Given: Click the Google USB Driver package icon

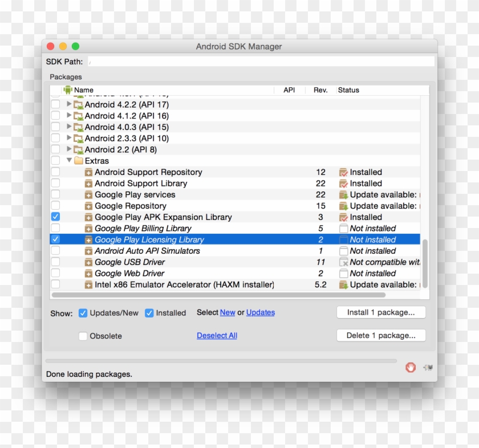Looking at the screenshot, I should click(x=88, y=262).
